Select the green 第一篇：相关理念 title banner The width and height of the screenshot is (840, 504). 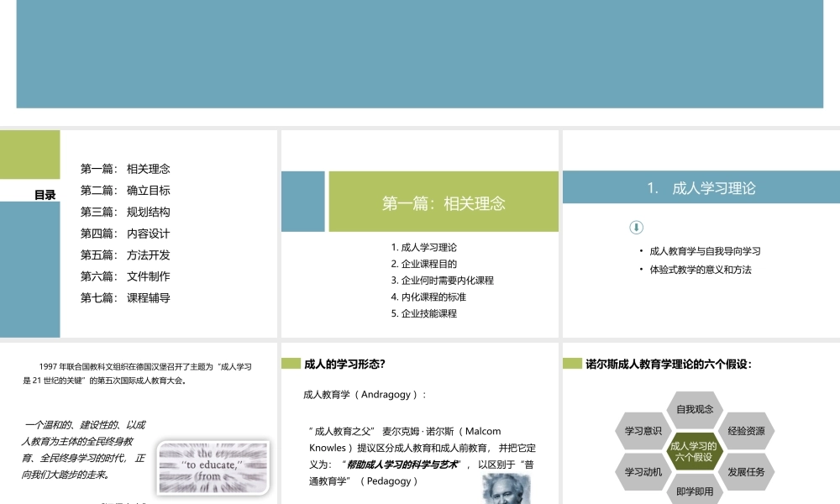[x=444, y=201]
